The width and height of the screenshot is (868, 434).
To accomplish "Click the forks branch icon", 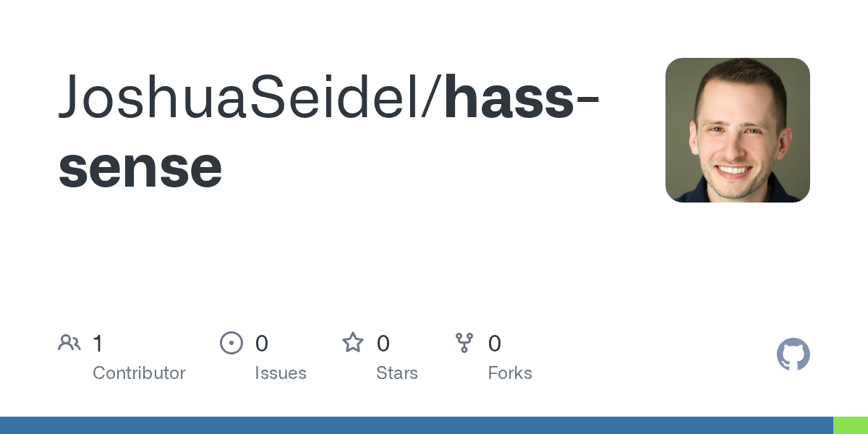I will point(464,343).
